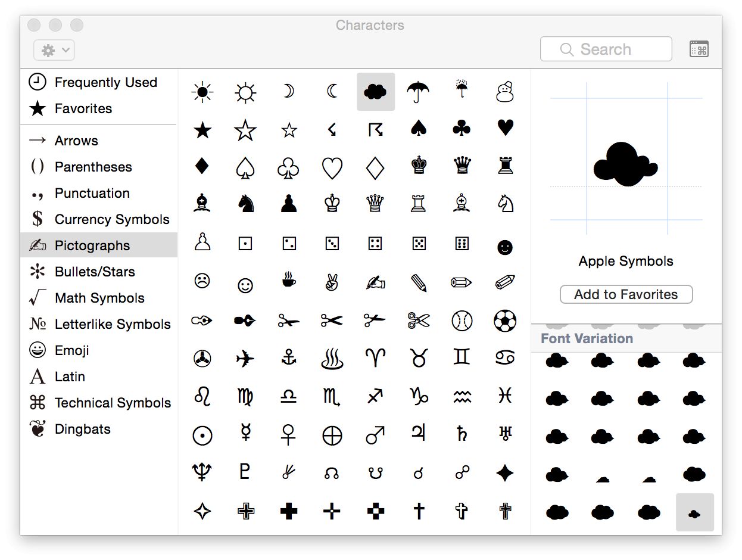Select the white frowning face symbol
Screen dimensions: 742x560
pyautogui.click(x=202, y=280)
